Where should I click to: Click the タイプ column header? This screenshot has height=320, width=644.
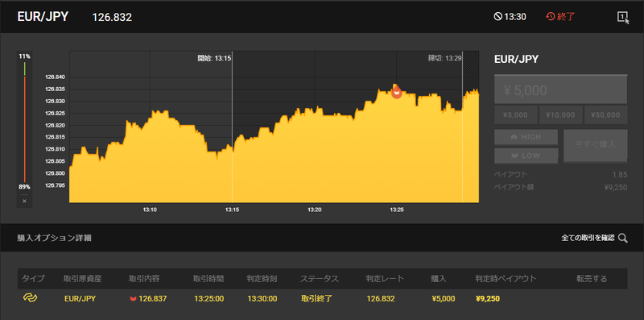pos(33,278)
